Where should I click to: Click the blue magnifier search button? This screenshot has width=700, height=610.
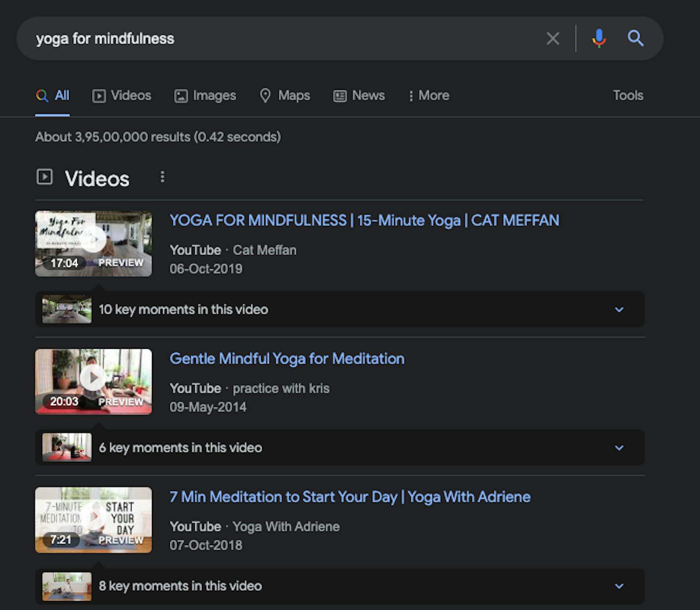[x=635, y=38]
